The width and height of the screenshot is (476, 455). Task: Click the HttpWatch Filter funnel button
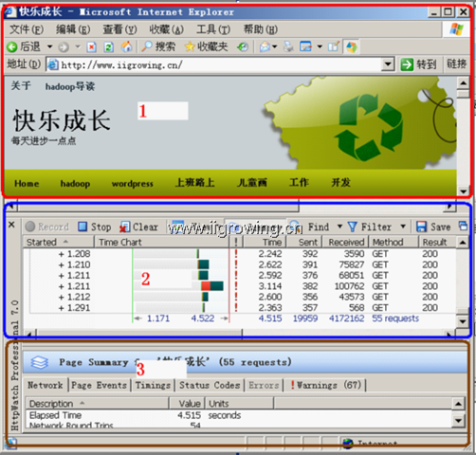(x=370, y=227)
